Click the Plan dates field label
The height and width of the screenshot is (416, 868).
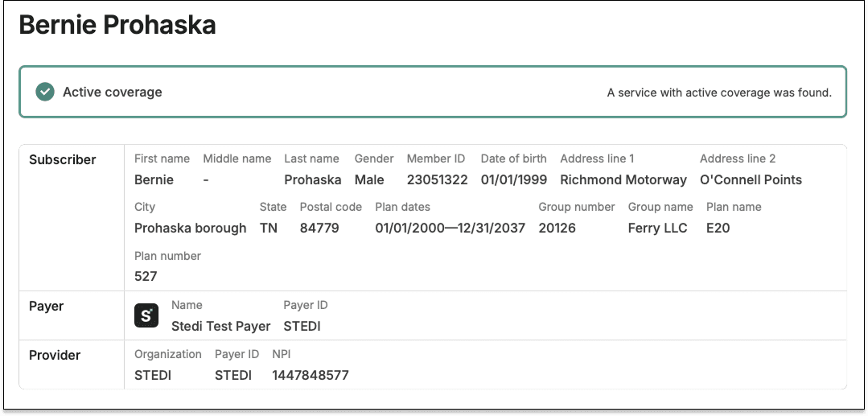click(402, 207)
